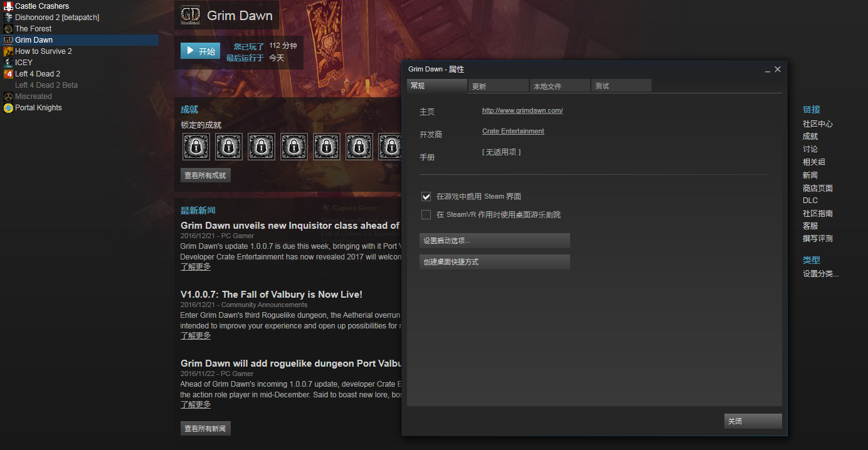This screenshot has width=868, height=450.
Task: Open 了解更多 under roguelike dungeon news
Action: pos(196,405)
